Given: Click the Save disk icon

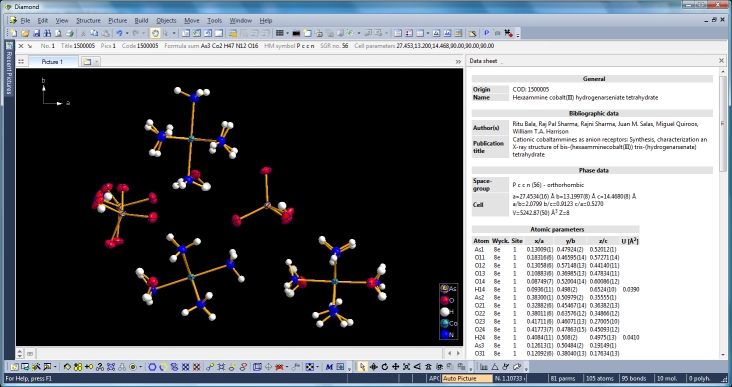Looking at the screenshot, I should tap(36, 33).
